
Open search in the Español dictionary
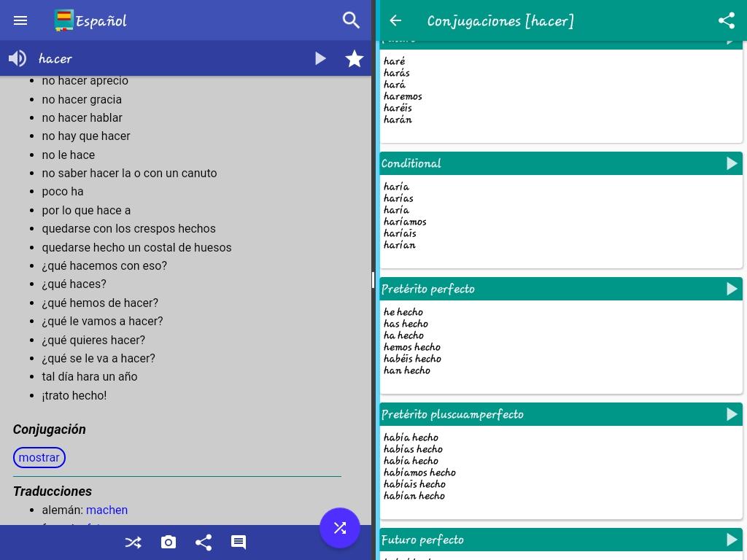click(351, 20)
